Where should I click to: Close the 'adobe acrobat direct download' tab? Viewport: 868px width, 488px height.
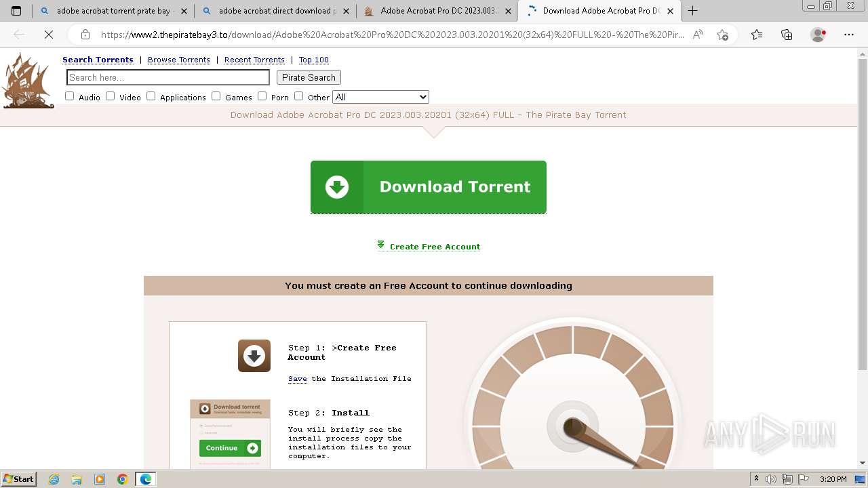(x=346, y=11)
